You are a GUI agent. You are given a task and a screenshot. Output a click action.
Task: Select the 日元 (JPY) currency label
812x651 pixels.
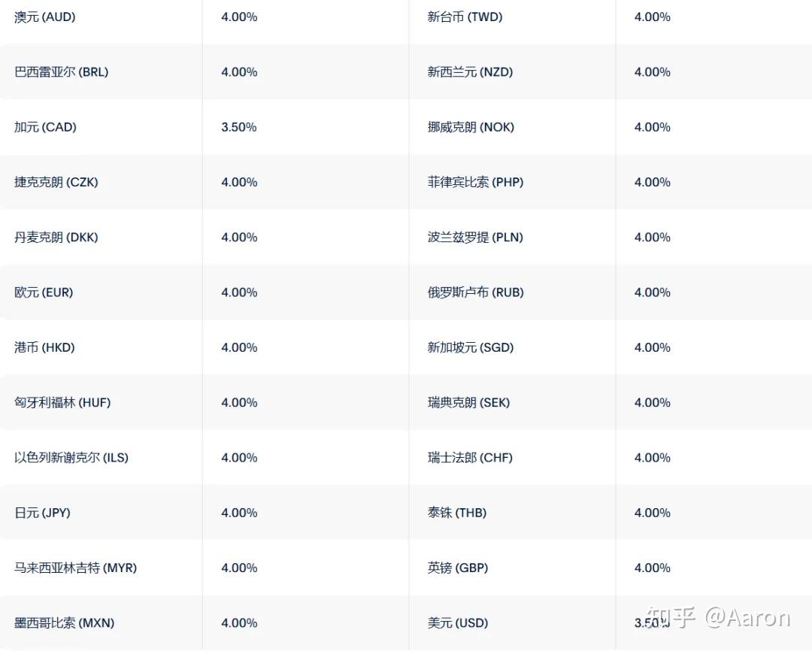[x=42, y=513]
